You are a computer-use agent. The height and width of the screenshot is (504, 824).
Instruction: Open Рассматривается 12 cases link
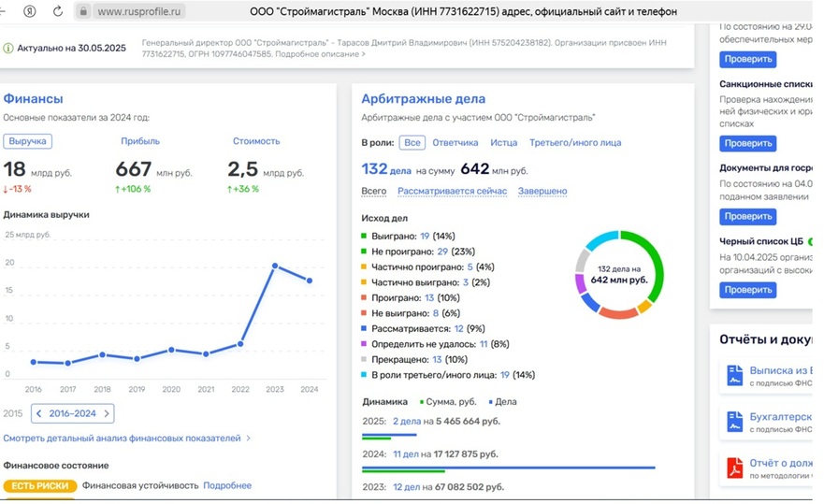click(459, 329)
